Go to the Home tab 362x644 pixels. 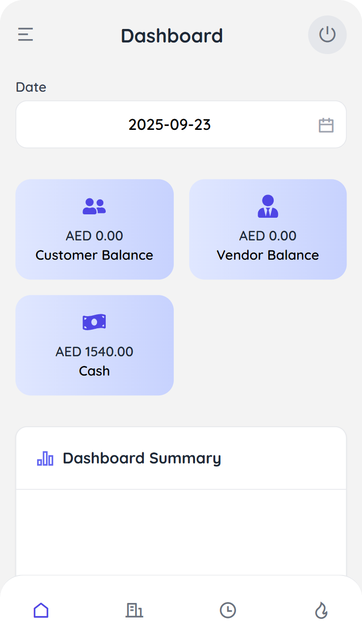point(41,610)
